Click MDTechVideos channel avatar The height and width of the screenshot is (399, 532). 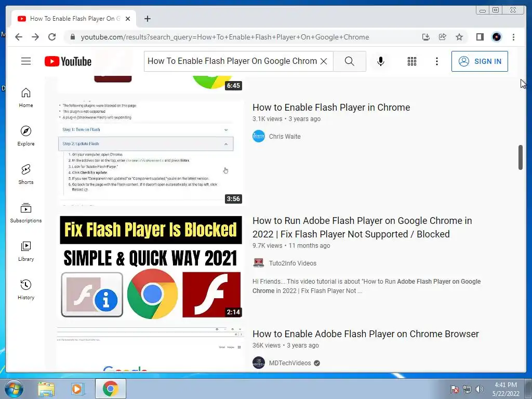[x=259, y=363]
